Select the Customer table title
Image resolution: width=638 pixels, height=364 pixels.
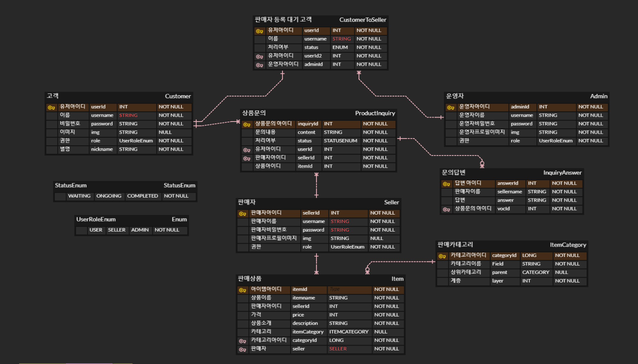(x=178, y=96)
